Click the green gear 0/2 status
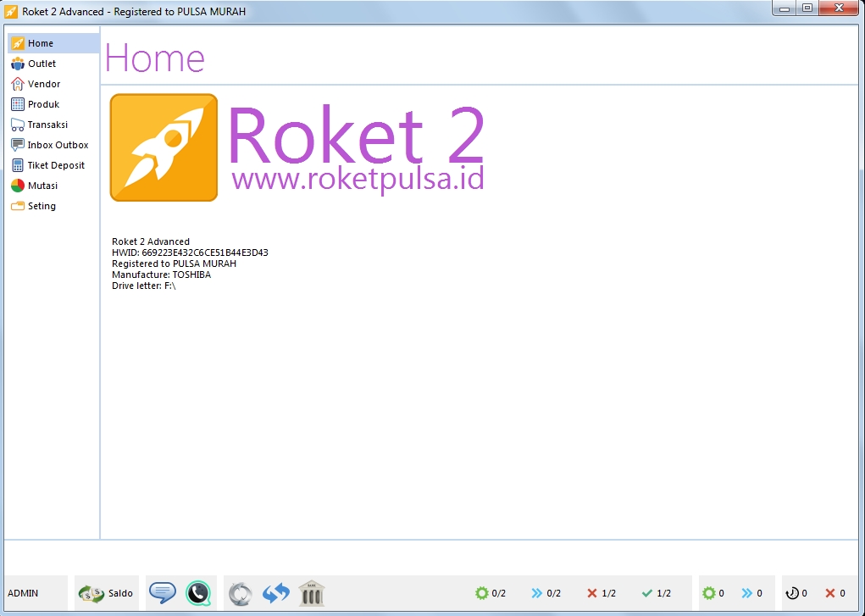Image resolution: width=865 pixels, height=616 pixels. click(491, 593)
